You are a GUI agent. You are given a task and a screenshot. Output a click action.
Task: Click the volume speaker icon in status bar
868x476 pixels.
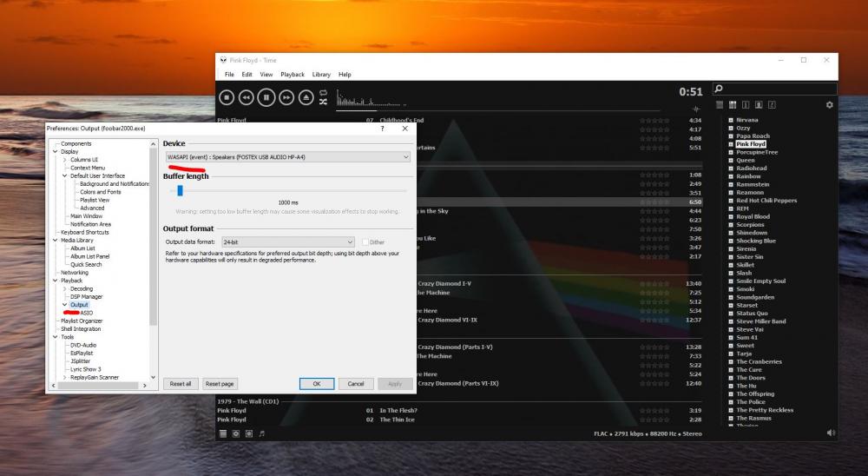point(831,433)
